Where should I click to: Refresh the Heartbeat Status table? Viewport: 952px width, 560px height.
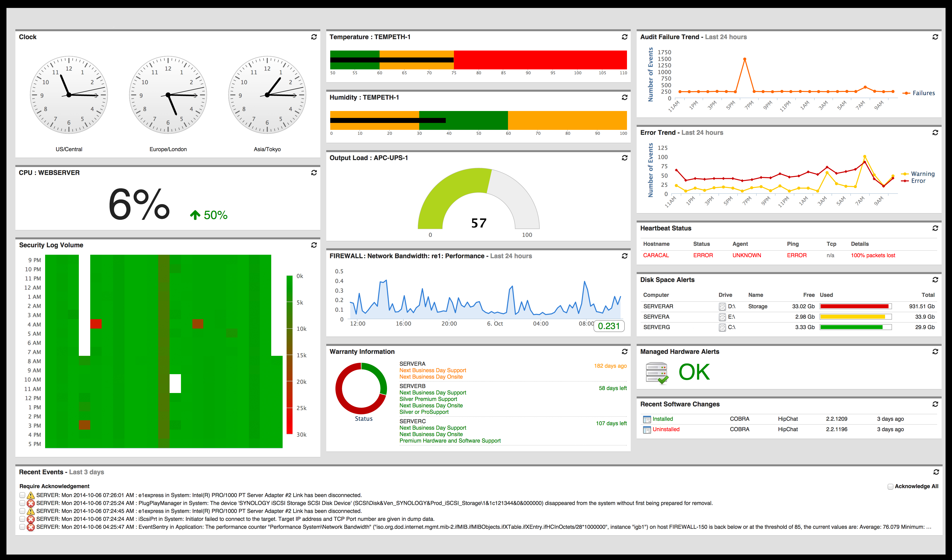(935, 228)
